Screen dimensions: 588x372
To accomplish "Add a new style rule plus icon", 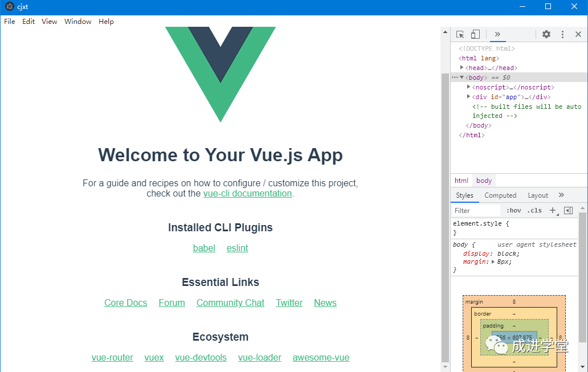I will pyautogui.click(x=553, y=210).
